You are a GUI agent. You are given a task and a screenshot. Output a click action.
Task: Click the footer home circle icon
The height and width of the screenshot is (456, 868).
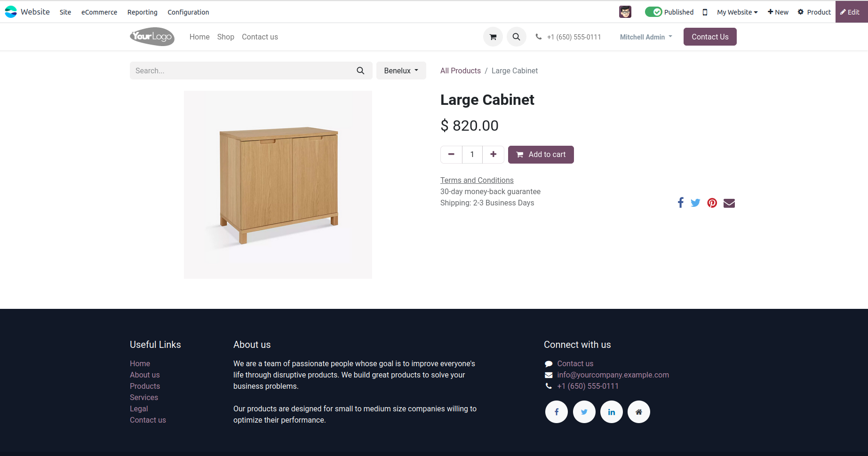pyautogui.click(x=639, y=412)
